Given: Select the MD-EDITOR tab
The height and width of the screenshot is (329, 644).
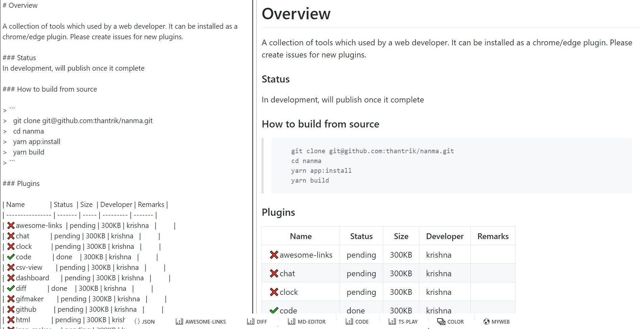Looking at the screenshot, I should [306, 322].
